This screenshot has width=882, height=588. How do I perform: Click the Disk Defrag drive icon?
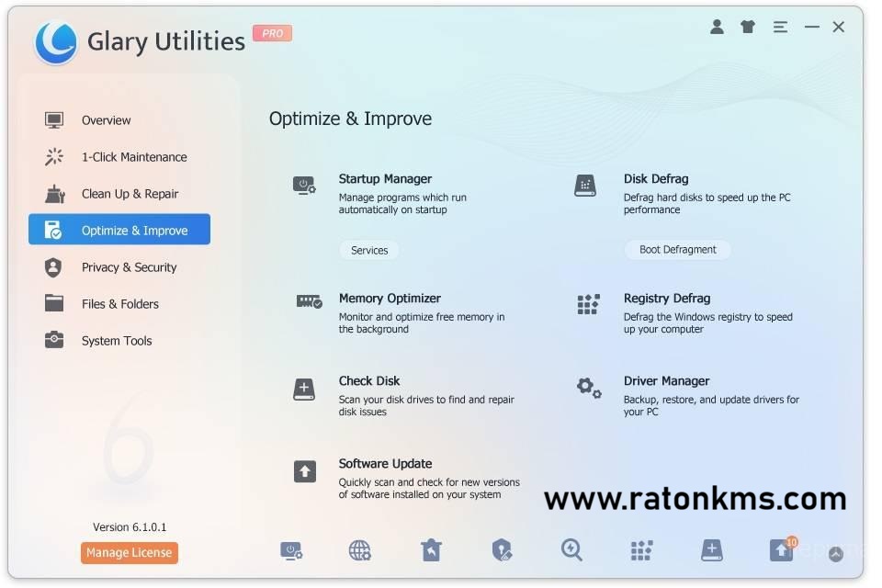pyautogui.click(x=585, y=186)
